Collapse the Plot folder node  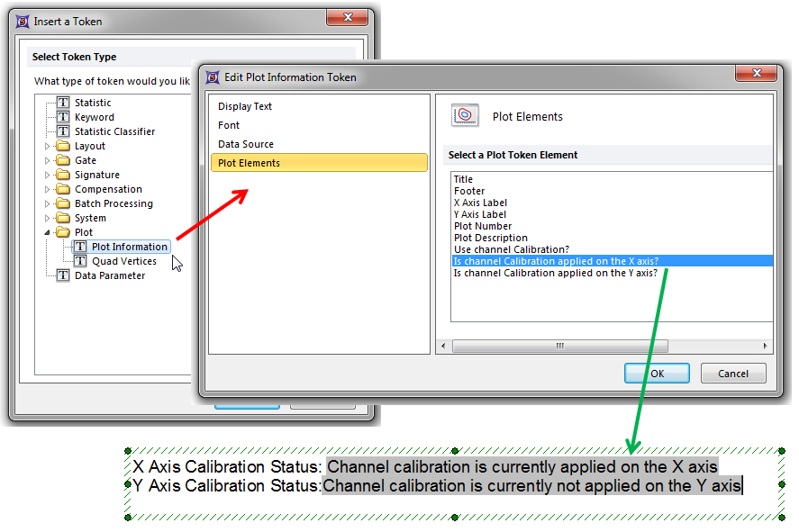(48, 232)
